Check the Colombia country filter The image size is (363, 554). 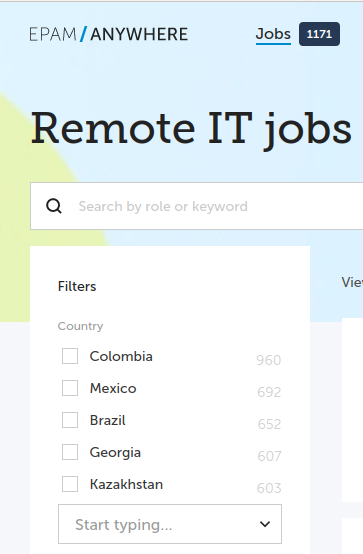pos(70,356)
